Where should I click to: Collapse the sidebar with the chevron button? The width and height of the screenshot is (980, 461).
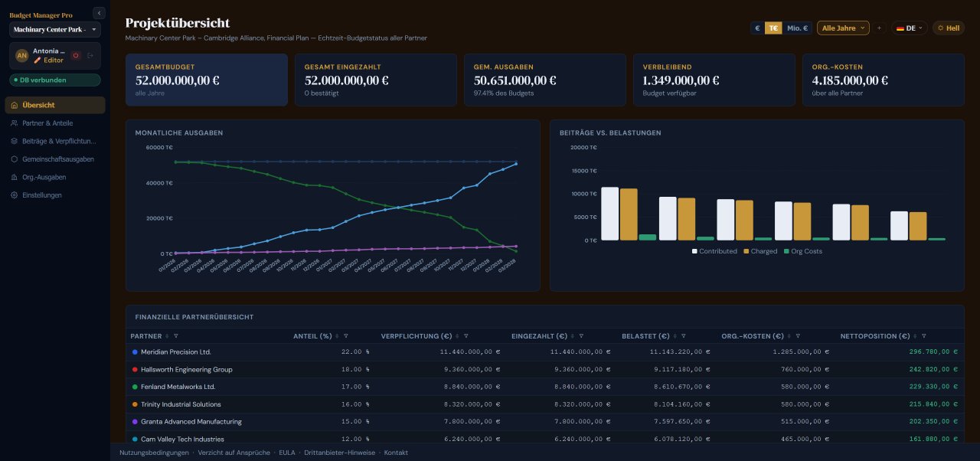[99, 13]
